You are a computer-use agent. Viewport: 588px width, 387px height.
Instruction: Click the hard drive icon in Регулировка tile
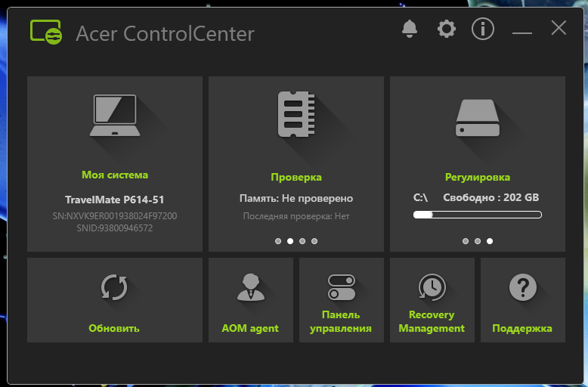pos(478,118)
